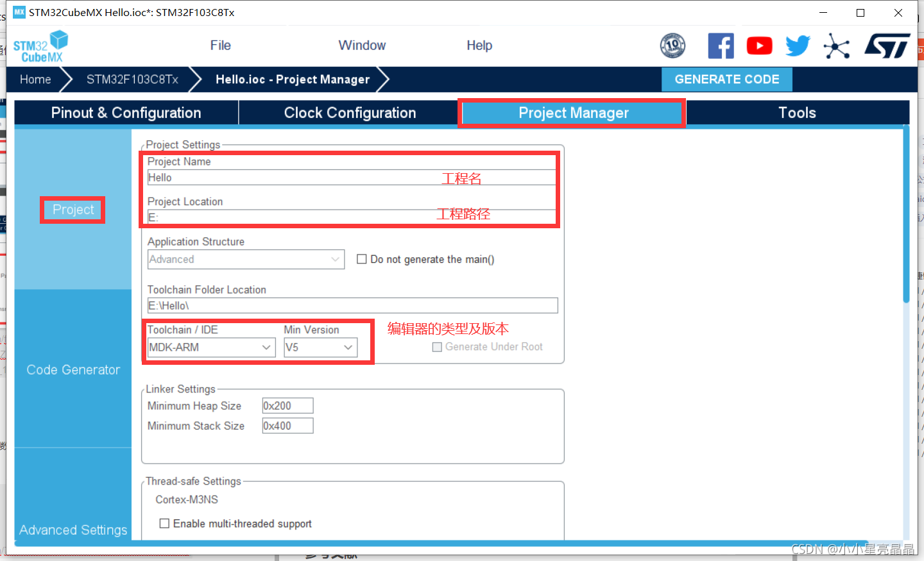Switch to Pinout & Configuration tab
The height and width of the screenshot is (561, 924).
coord(126,113)
